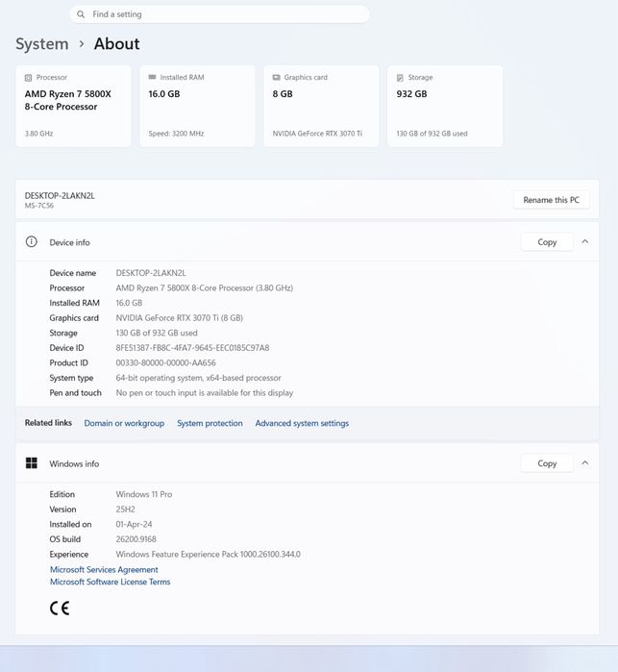Click the Related links label
618x672 pixels.
click(x=48, y=423)
